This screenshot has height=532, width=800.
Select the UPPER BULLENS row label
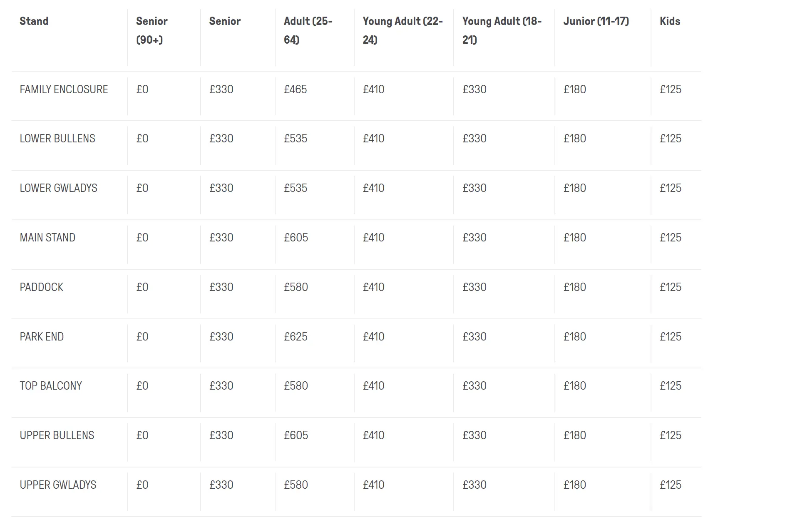57,435
